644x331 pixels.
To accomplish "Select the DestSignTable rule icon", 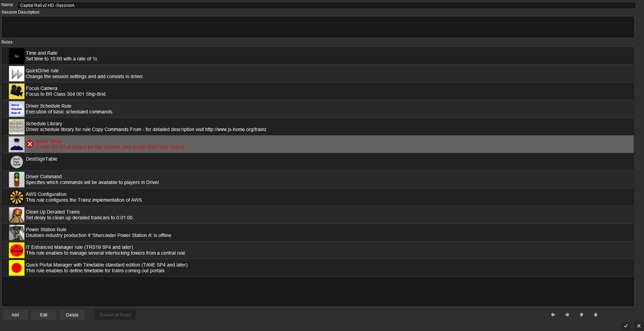I will pos(17,162).
